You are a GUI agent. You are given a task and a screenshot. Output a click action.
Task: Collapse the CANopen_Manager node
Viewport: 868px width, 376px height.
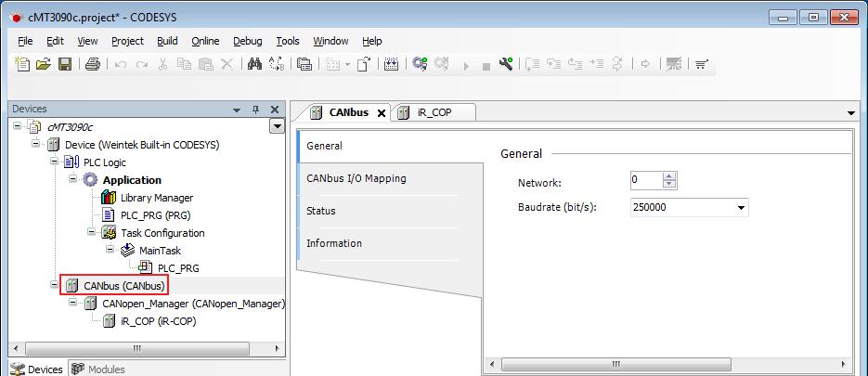tap(72, 303)
